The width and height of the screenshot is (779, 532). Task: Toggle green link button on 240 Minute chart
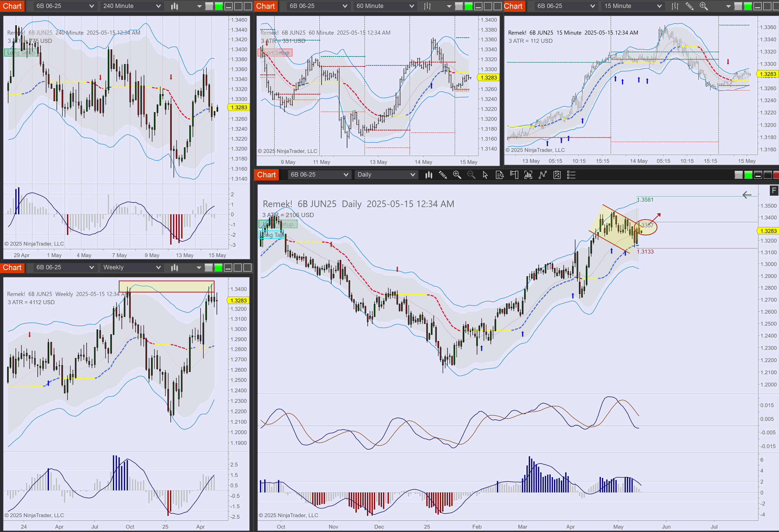(218, 6)
